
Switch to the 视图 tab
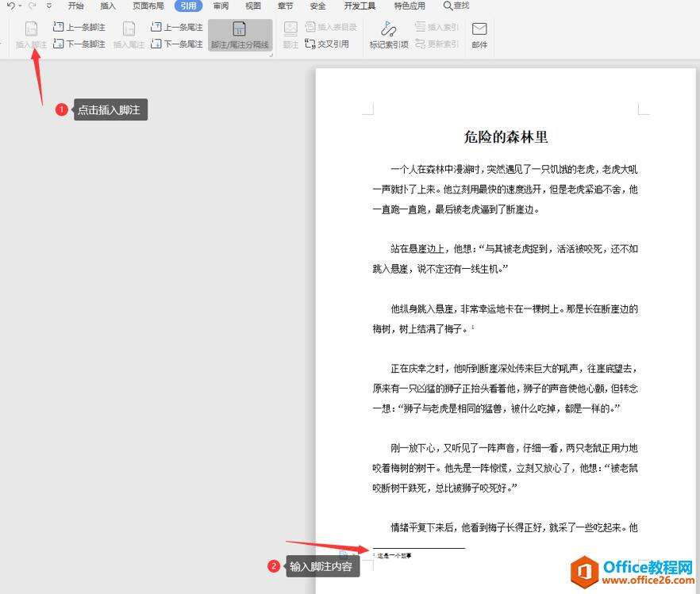(x=252, y=6)
